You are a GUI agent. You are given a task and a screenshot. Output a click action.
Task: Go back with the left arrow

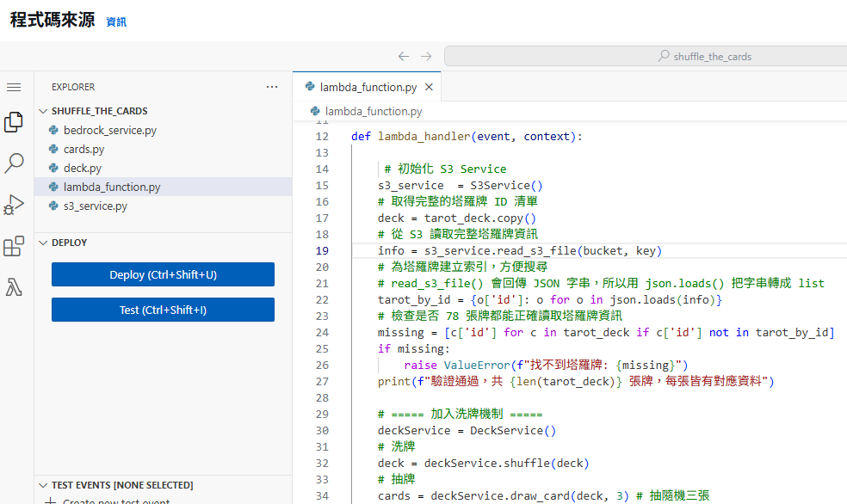[404, 56]
